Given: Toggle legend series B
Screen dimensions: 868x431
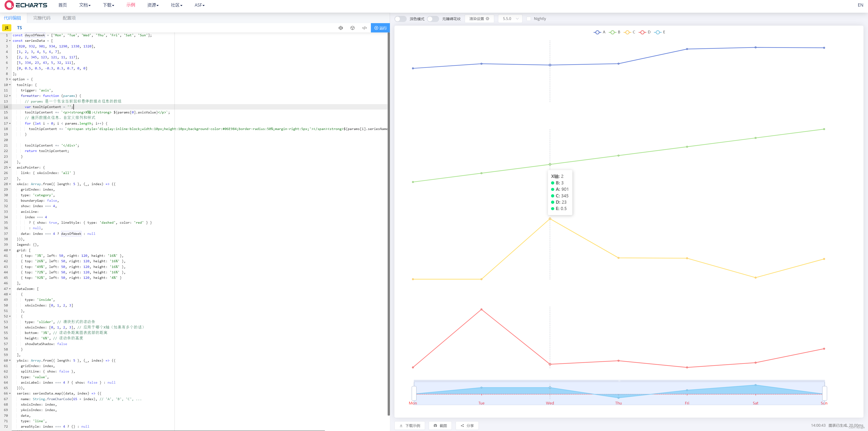Looking at the screenshot, I should point(615,32).
